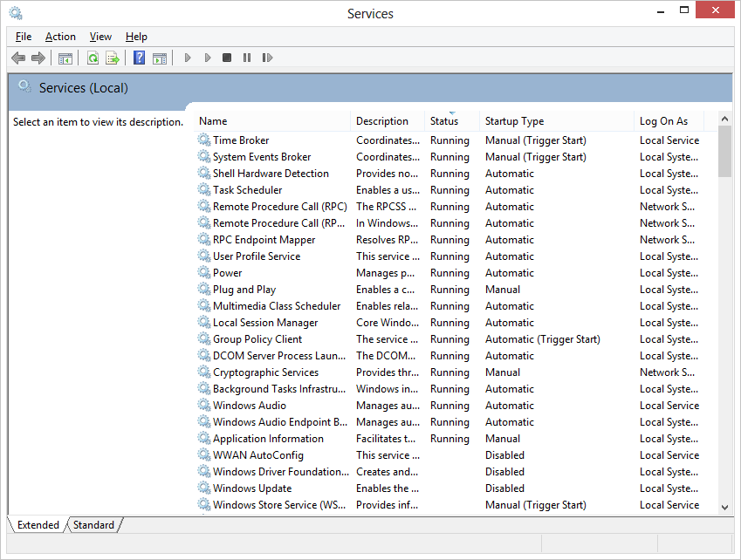Screen dimensions: 741x560
Task: Click 'Core Windo...' description cell
Action: 388,323
